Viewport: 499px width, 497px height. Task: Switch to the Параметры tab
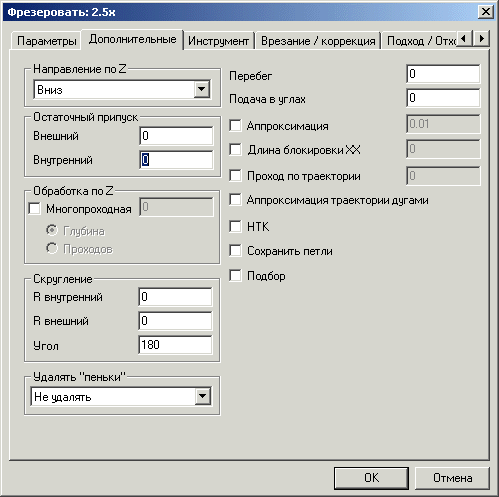(47, 41)
